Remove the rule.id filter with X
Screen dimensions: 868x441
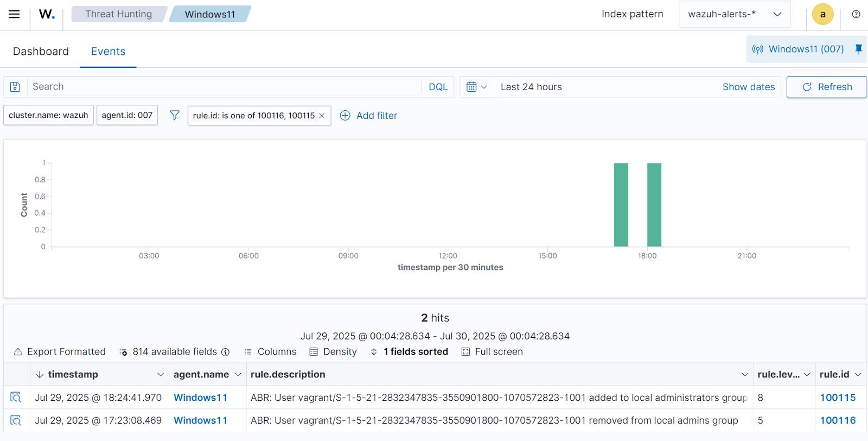pos(322,116)
